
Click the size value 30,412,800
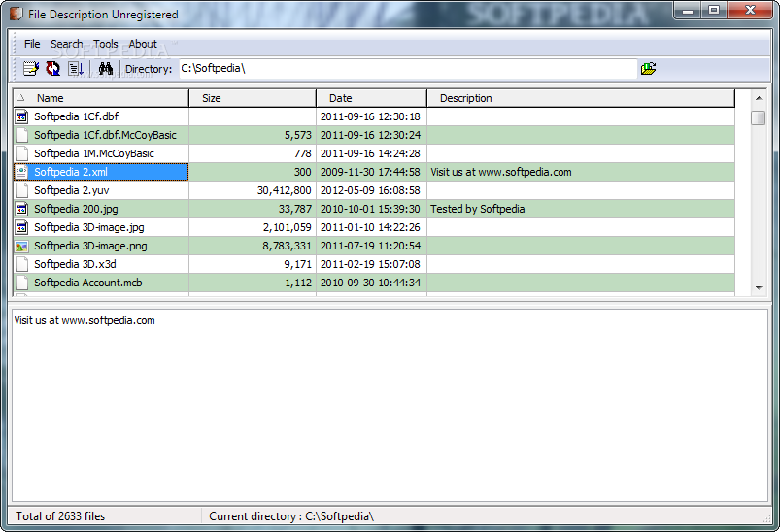click(284, 190)
